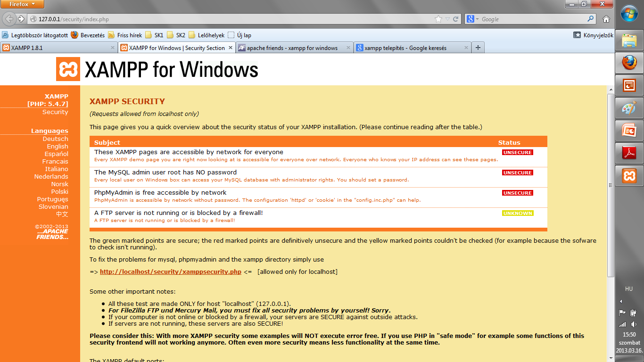Viewport: 644px width, 362px height.
Task: Open the Paint palette taskbar icon
Action: pyautogui.click(x=629, y=108)
